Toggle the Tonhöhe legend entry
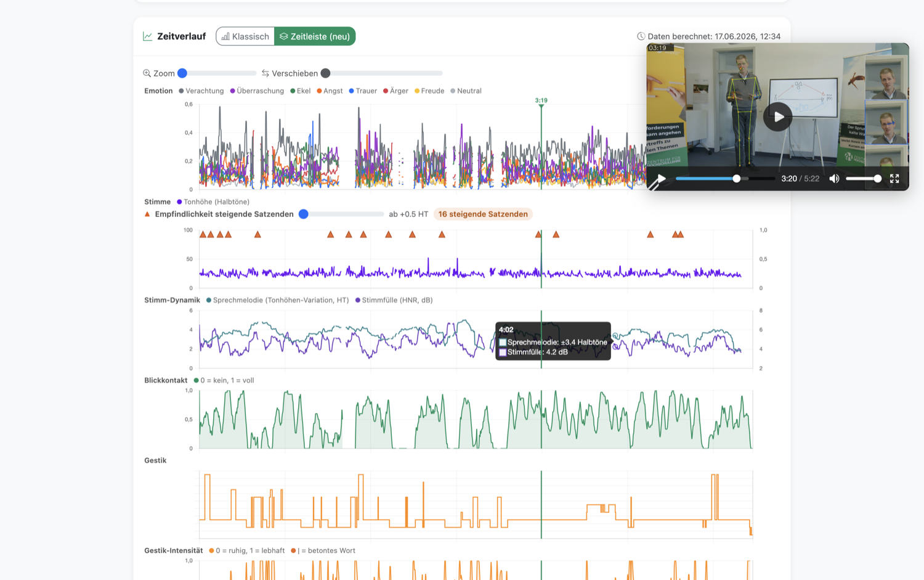This screenshot has width=924, height=580. 213,202
